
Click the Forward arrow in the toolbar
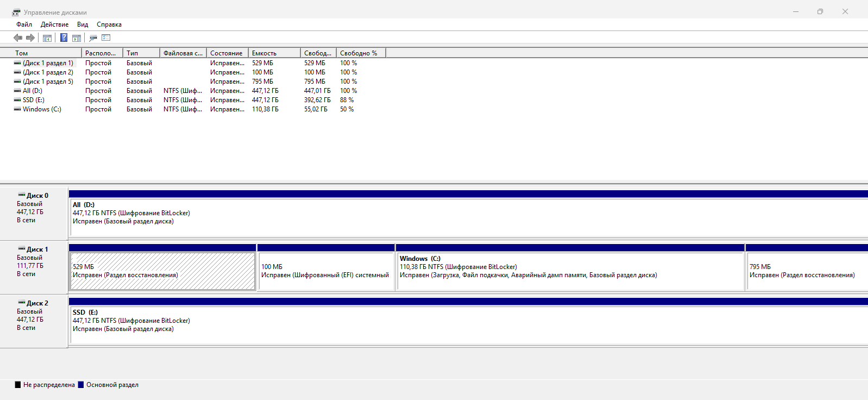[30, 37]
